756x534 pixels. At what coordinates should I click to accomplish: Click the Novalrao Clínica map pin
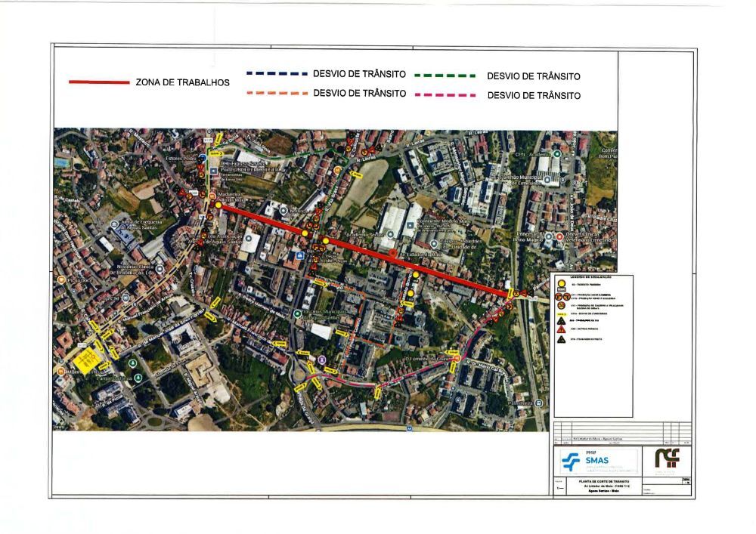point(160,269)
